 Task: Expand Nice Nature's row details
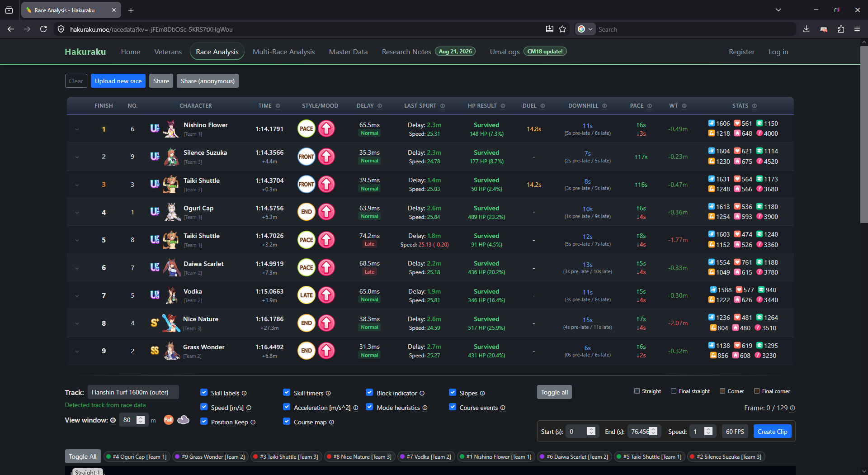pos(77,323)
